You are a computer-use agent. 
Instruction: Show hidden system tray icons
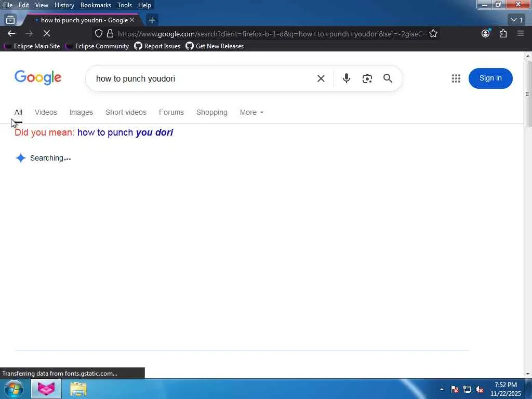pos(442,389)
